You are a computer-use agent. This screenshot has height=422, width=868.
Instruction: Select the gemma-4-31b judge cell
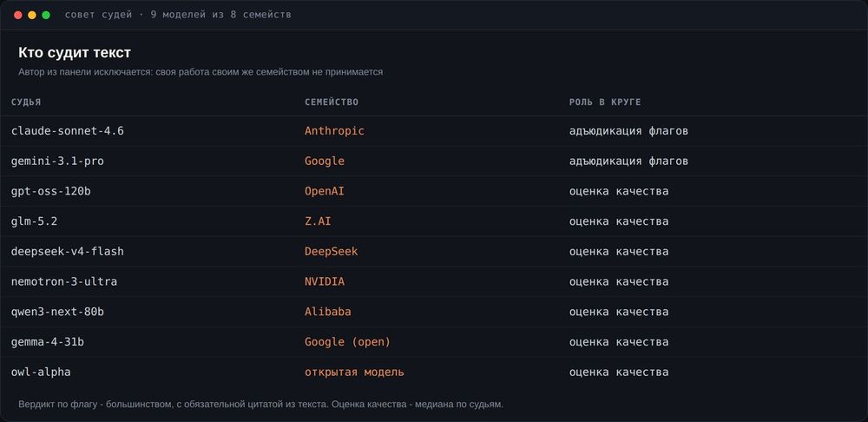tap(48, 342)
